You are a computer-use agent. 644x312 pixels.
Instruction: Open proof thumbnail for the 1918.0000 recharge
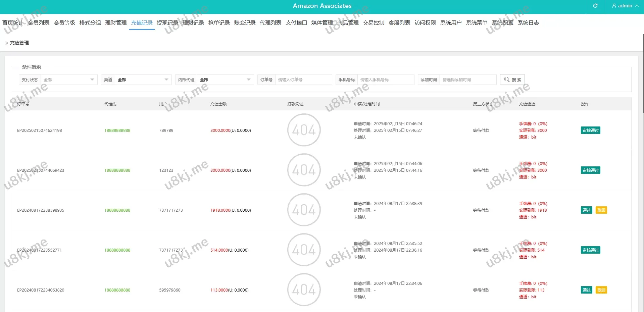pyautogui.click(x=304, y=210)
